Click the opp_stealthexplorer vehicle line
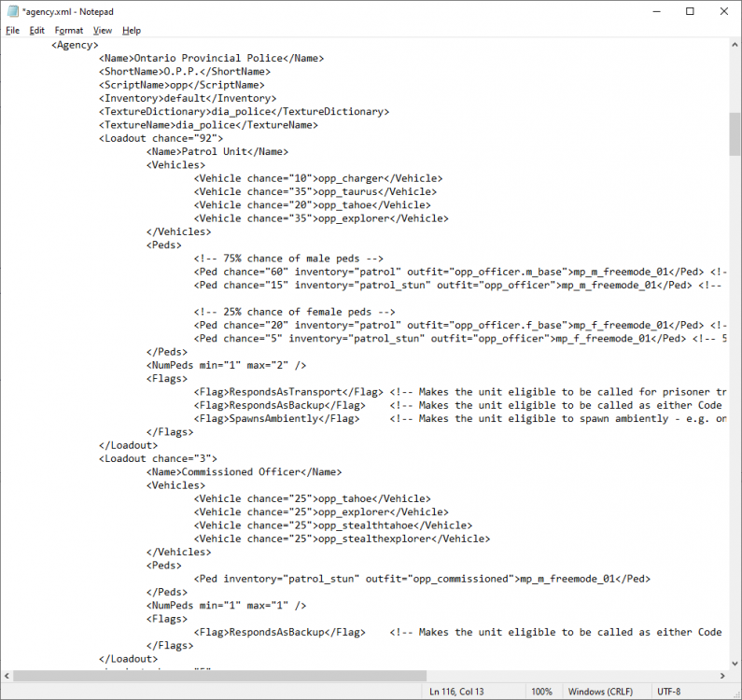The image size is (742, 700). click(x=342, y=539)
